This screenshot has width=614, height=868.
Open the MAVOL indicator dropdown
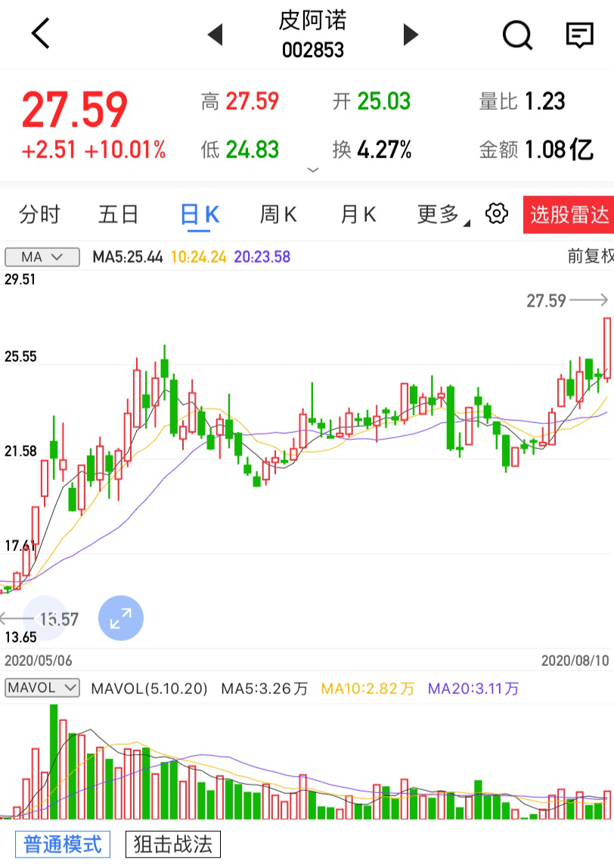[42, 688]
